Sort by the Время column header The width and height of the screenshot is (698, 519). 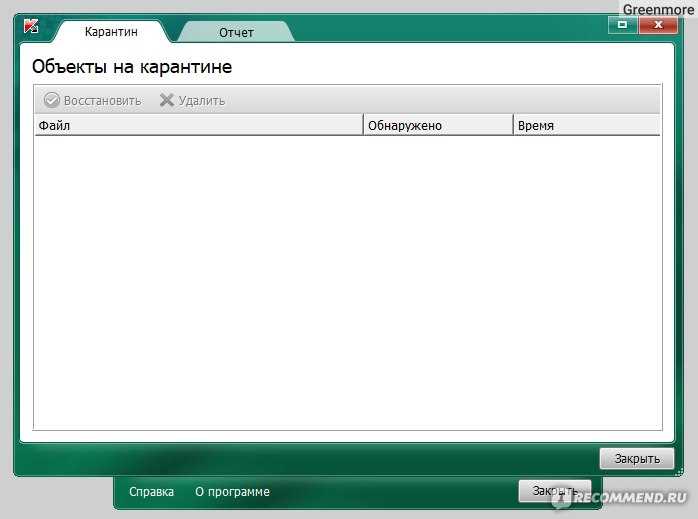tap(587, 126)
